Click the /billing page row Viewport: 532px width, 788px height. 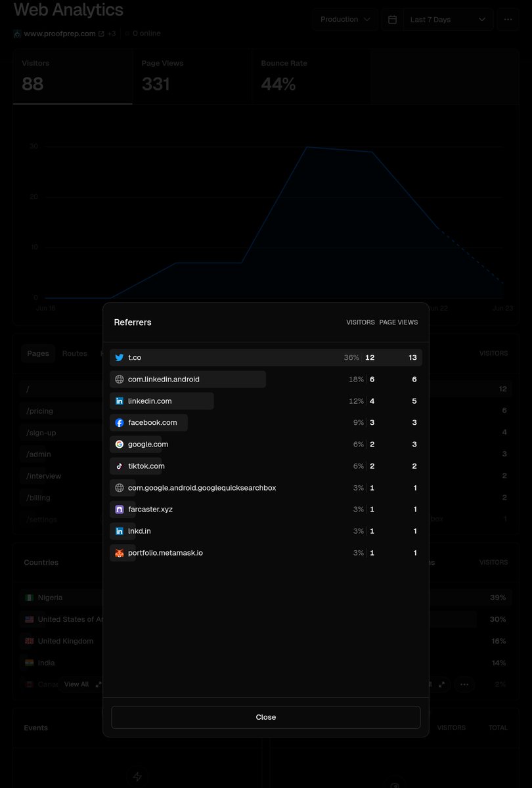point(60,497)
